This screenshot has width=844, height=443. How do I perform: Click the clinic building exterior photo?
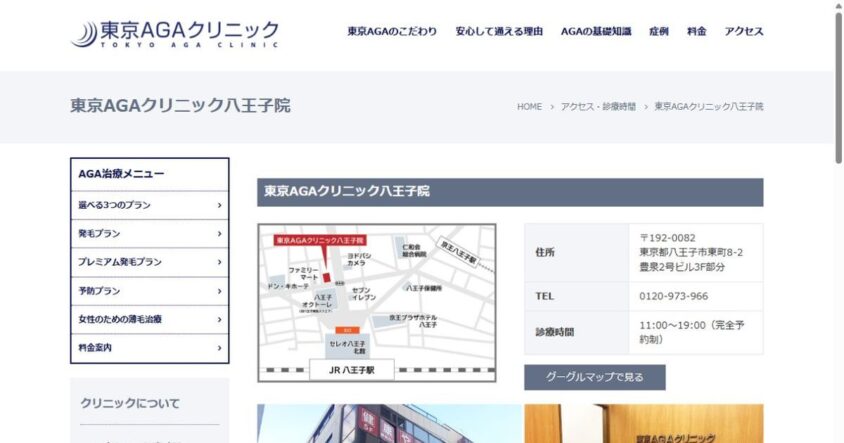point(389,424)
